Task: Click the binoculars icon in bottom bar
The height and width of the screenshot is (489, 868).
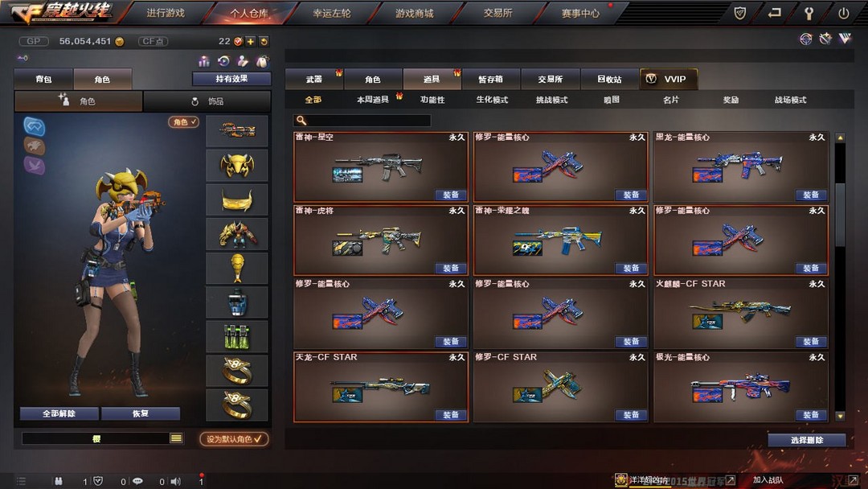Action: tap(59, 481)
